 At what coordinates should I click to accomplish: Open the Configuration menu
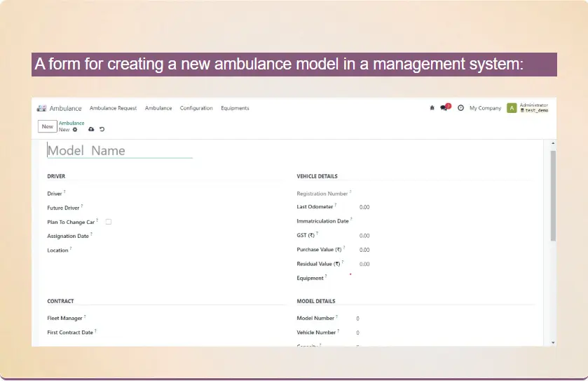click(196, 108)
